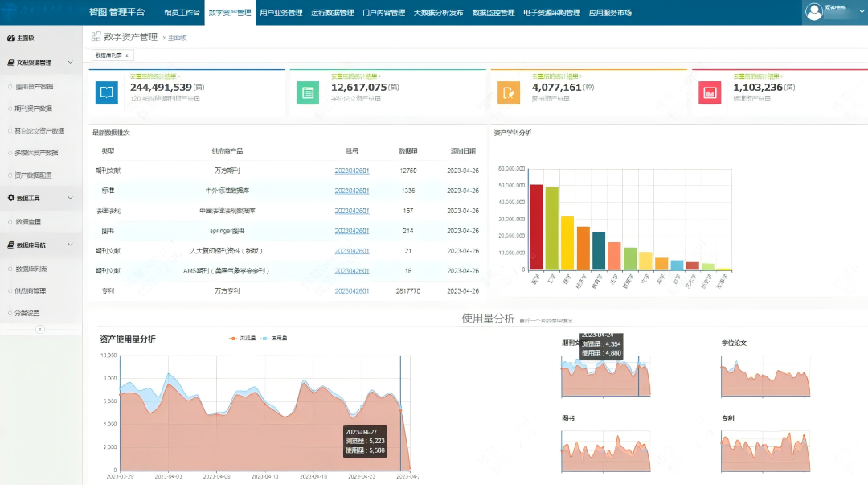Viewport: 868px width, 485px height.
Task: Open deduplicated stats link above 4,077,161
Action: coord(556,76)
